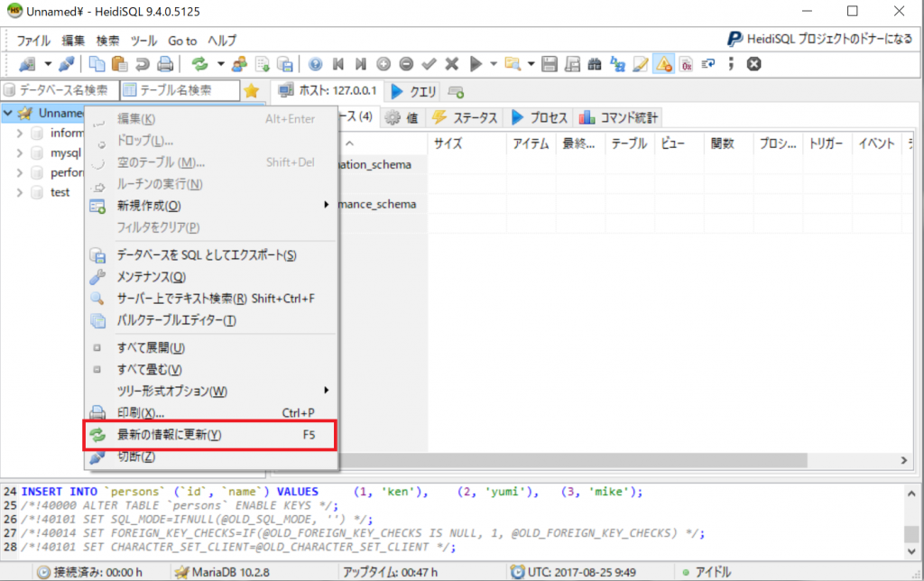Click the disconnect plug icon in toolbar

pyautogui.click(x=67, y=64)
